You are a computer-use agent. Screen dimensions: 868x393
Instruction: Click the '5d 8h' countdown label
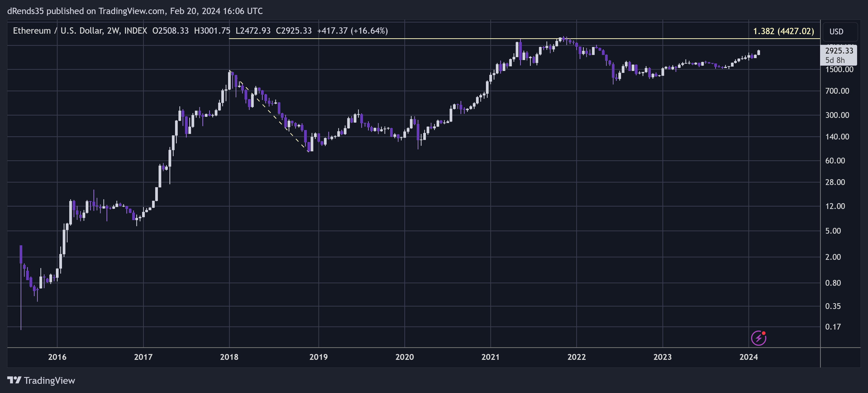click(835, 60)
